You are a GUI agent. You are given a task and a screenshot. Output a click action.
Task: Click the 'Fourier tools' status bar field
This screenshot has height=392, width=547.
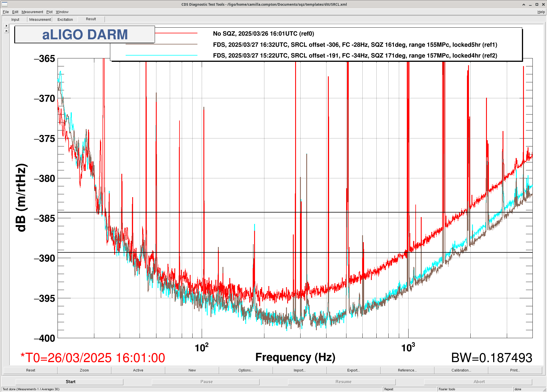click(475, 389)
